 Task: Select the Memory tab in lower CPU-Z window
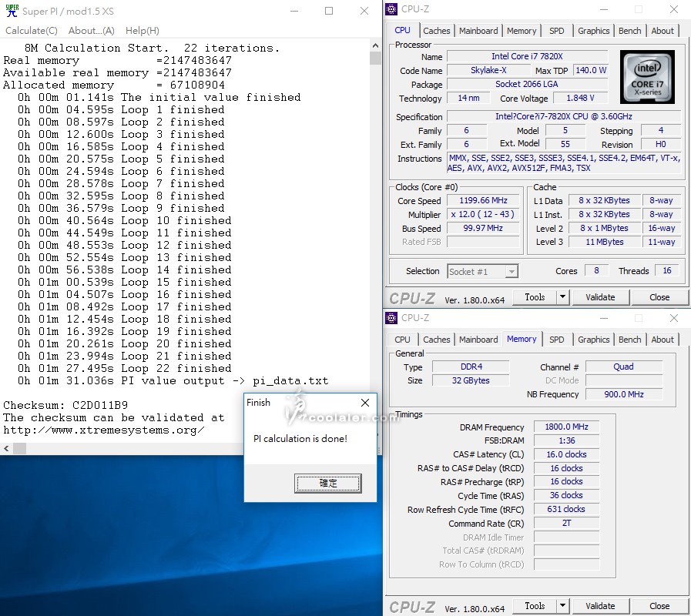click(522, 339)
